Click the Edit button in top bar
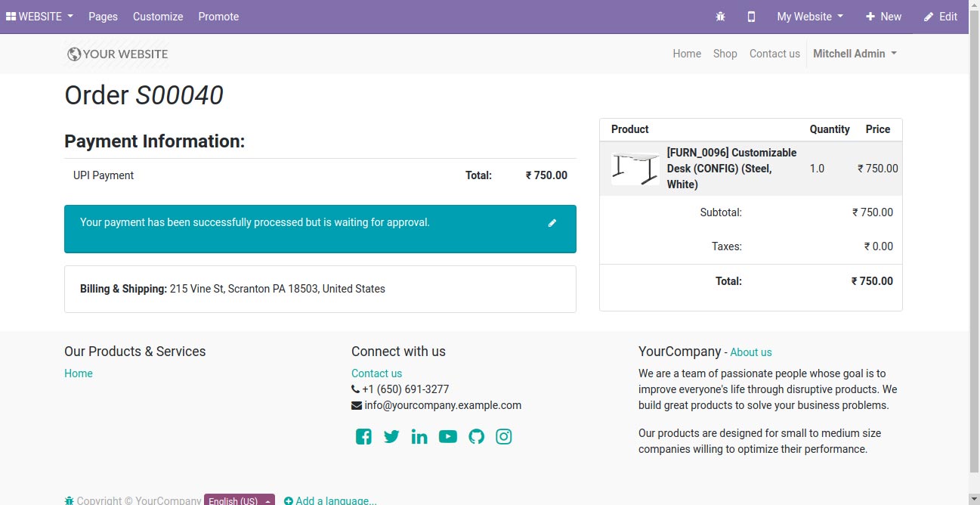Viewport: 980px width, 505px height. point(941,17)
